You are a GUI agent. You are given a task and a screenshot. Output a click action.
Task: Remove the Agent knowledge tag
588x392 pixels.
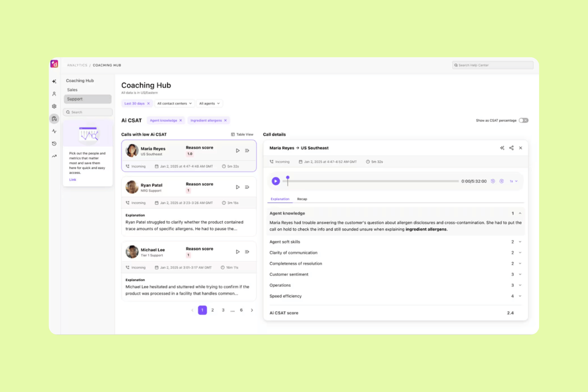coord(180,121)
